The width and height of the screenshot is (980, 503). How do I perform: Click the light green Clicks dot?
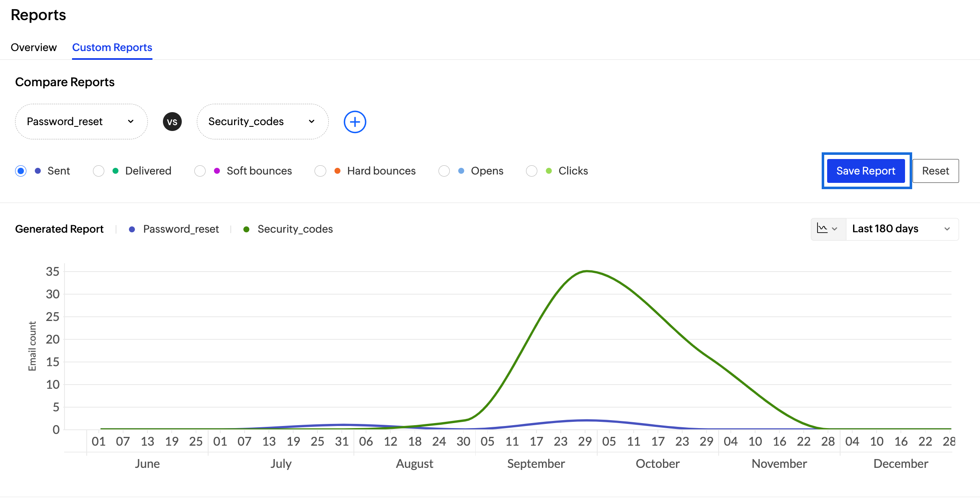(549, 171)
